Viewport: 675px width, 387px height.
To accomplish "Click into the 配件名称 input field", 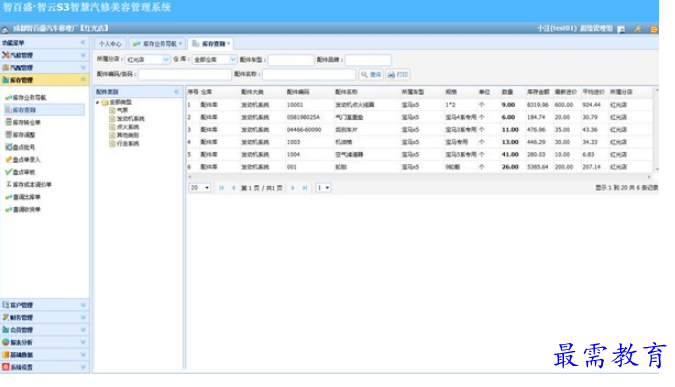I will [x=309, y=75].
